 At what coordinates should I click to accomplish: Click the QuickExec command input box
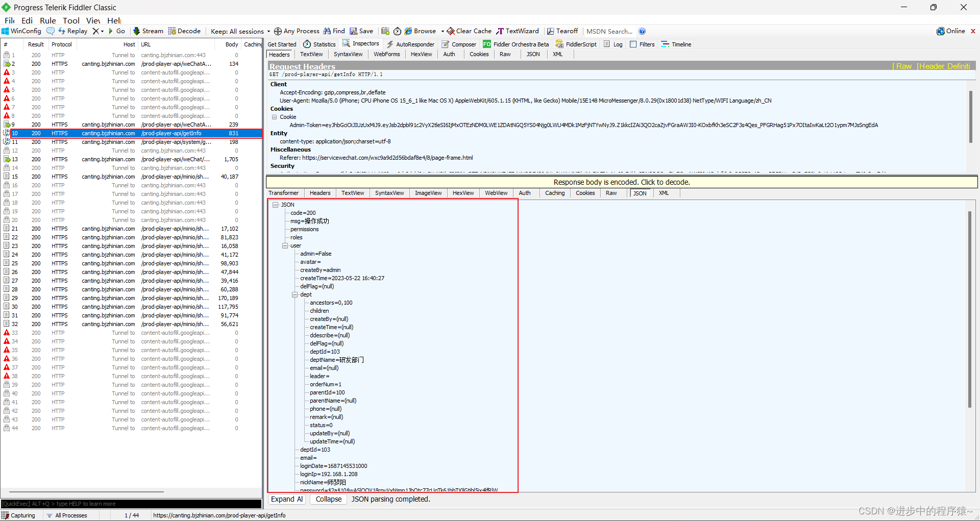[x=131, y=504]
